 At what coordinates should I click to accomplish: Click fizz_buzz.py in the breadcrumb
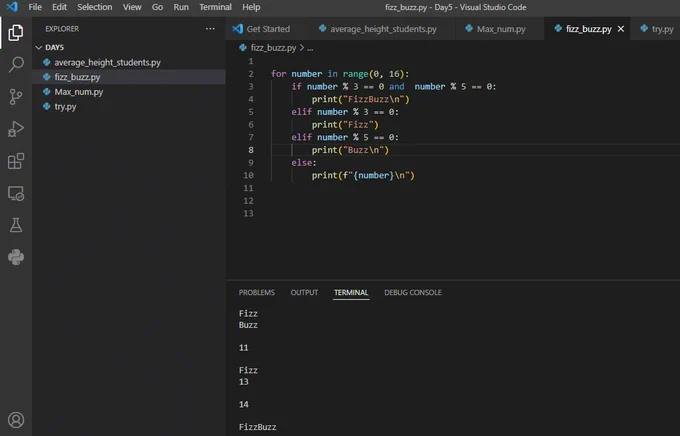(x=273, y=48)
